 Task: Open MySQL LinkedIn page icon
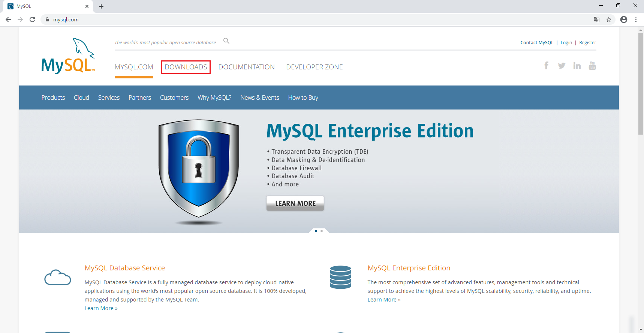click(x=577, y=66)
